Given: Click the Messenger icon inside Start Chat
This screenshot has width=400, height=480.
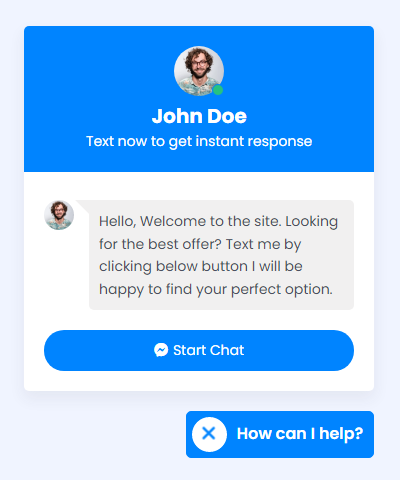Looking at the screenshot, I should (x=161, y=350).
